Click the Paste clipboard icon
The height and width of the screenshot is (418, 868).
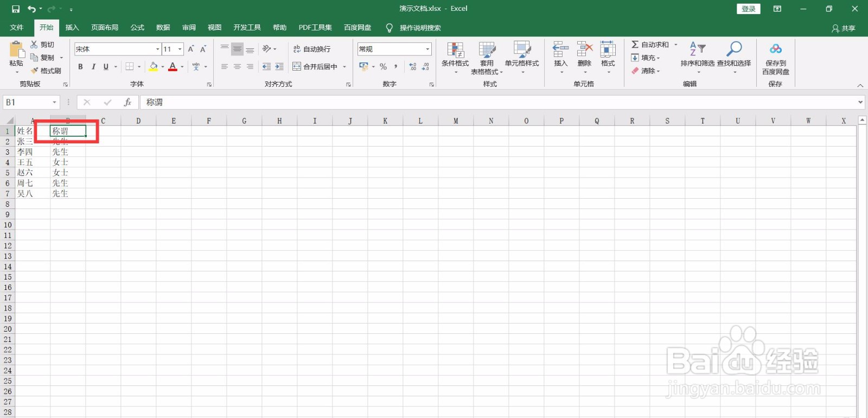tap(16, 51)
